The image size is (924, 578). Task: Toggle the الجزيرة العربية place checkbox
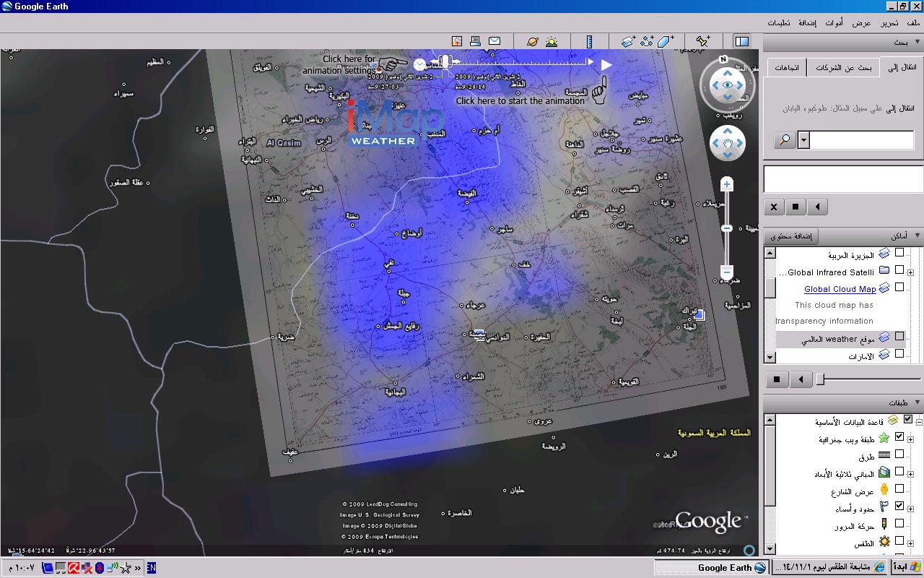[899, 253]
